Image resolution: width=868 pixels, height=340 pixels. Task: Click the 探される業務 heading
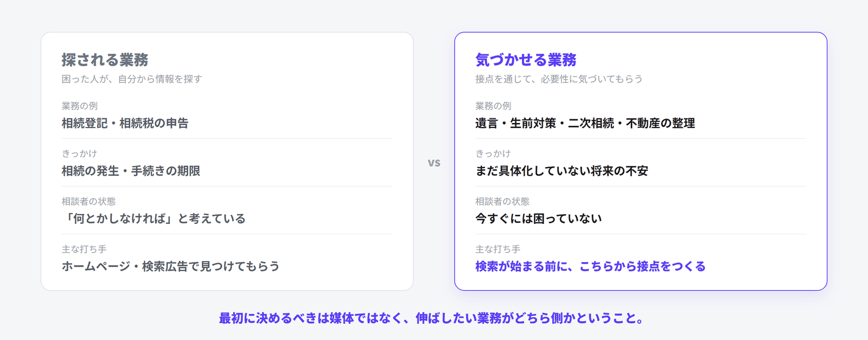pos(105,60)
